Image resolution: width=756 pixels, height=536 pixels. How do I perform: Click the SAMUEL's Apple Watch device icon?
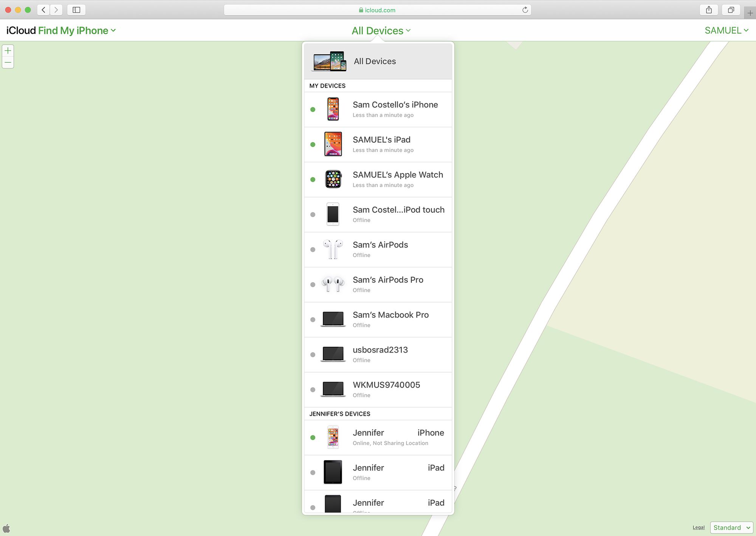333,179
